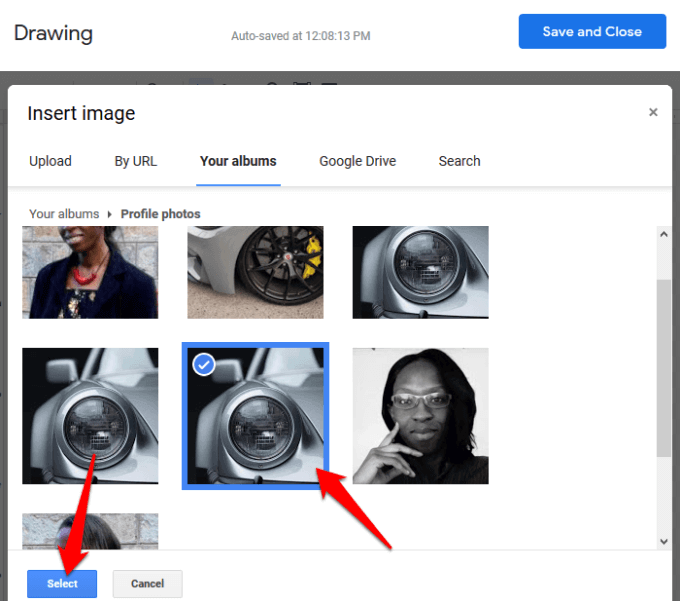
Task: Click the breadcrumb arrow before Profile photos
Action: click(110, 214)
